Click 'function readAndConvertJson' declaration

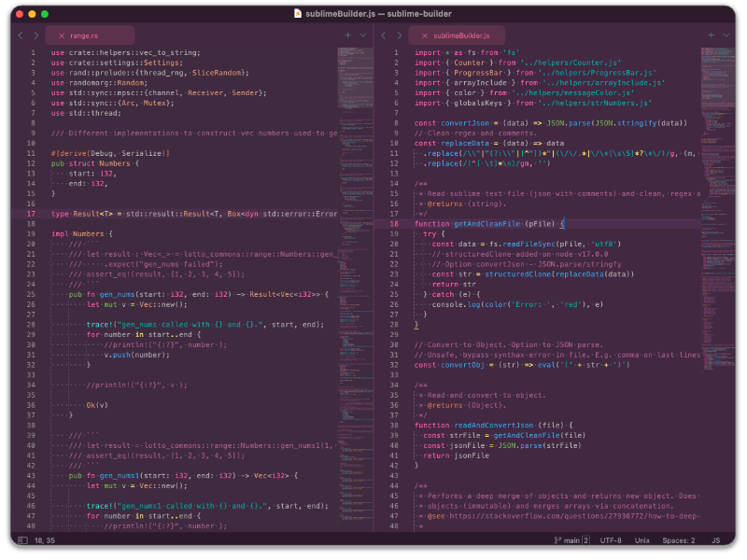pyautogui.click(x=494, y=426)
